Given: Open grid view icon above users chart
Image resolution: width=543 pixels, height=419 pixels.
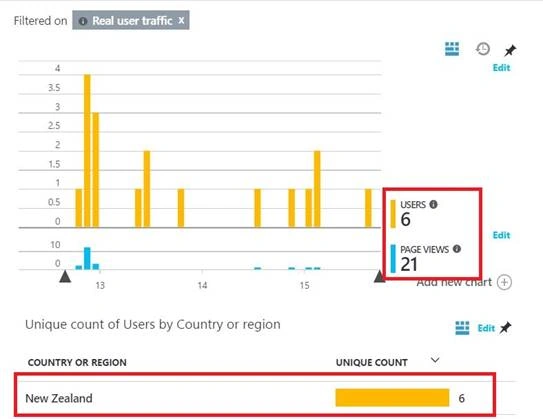Looking at the screenshot, I should tap(452, 49).
